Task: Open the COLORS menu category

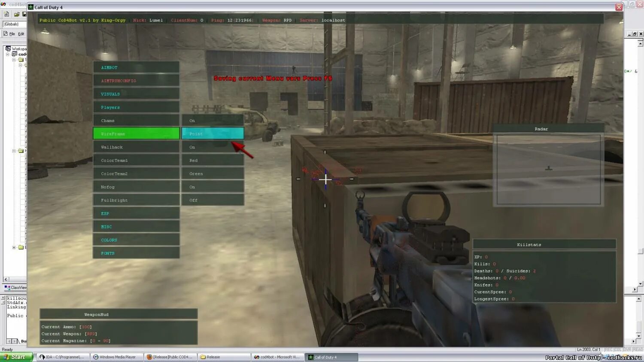Action: (x=136, y=240)
